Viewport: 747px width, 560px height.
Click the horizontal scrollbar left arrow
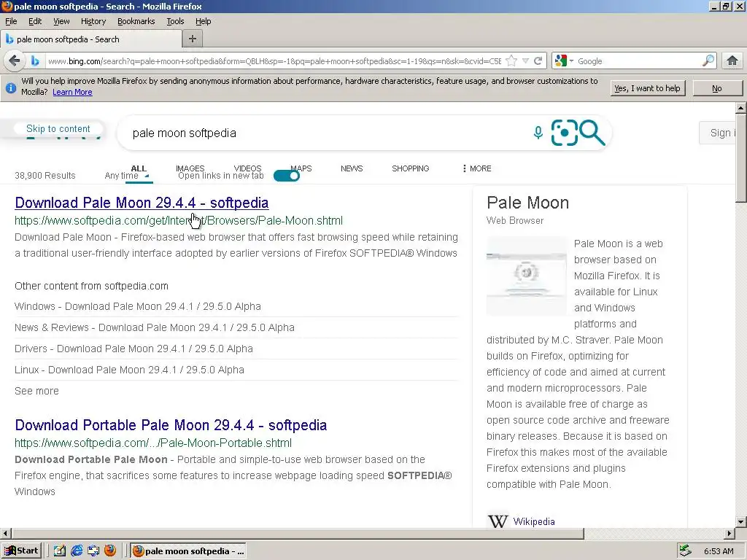(6, 533)
